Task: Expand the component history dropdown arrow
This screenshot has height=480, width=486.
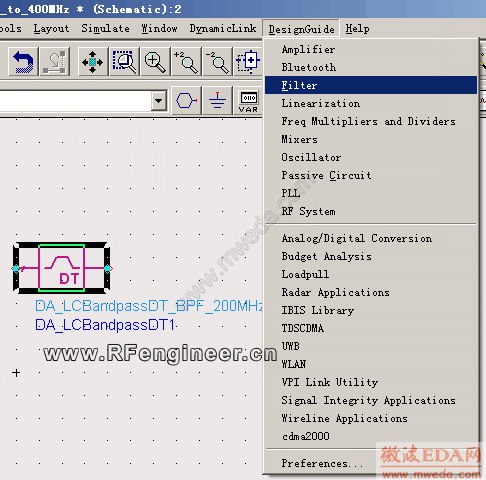Action: coord(159,101)
